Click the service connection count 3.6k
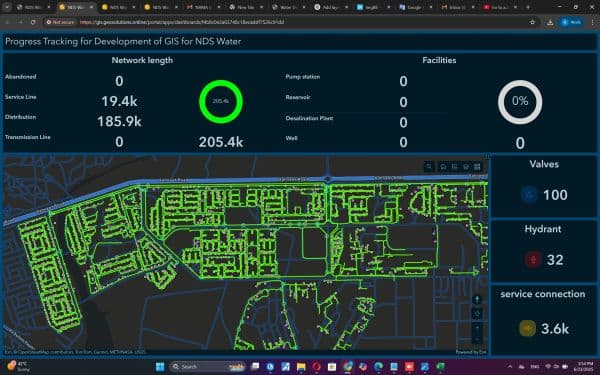 [555, 329]
